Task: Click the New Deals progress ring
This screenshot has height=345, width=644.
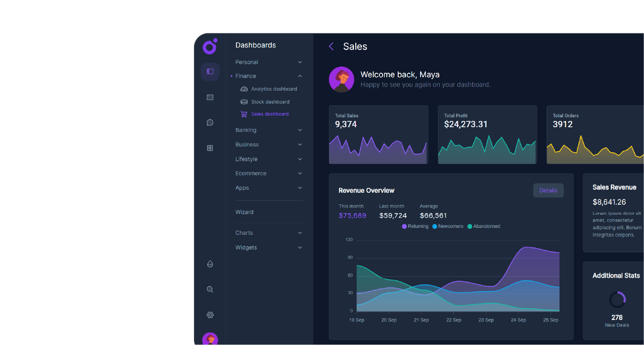Action: [x=617, y=299]
